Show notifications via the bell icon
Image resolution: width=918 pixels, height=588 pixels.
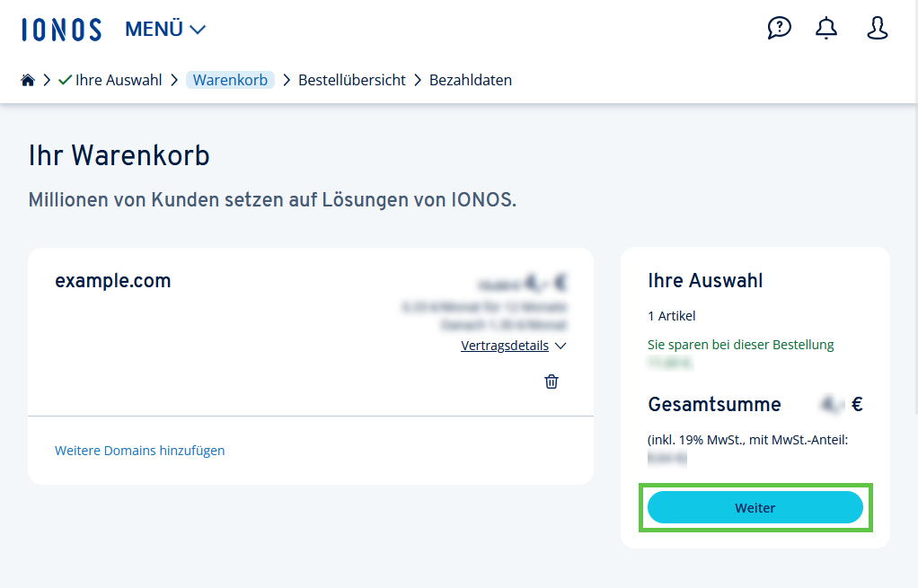(x=825, y=29)
